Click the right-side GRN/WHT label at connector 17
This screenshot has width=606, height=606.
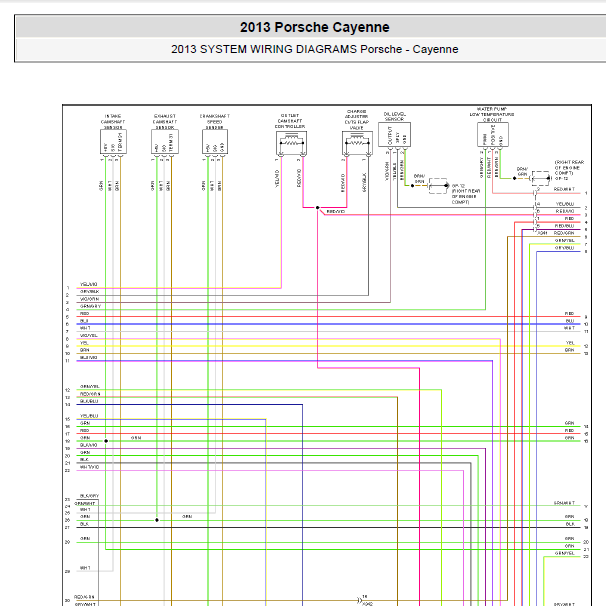click(564, 503)
